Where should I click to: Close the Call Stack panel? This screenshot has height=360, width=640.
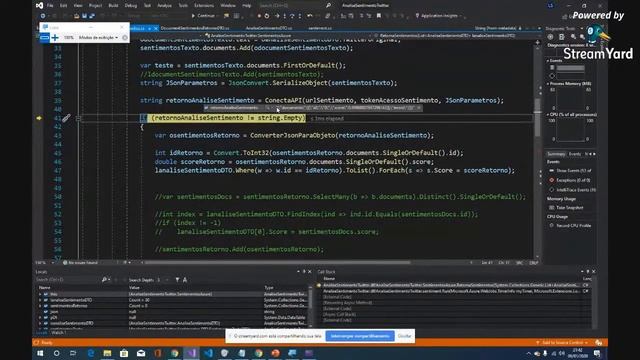click(593, 271)
